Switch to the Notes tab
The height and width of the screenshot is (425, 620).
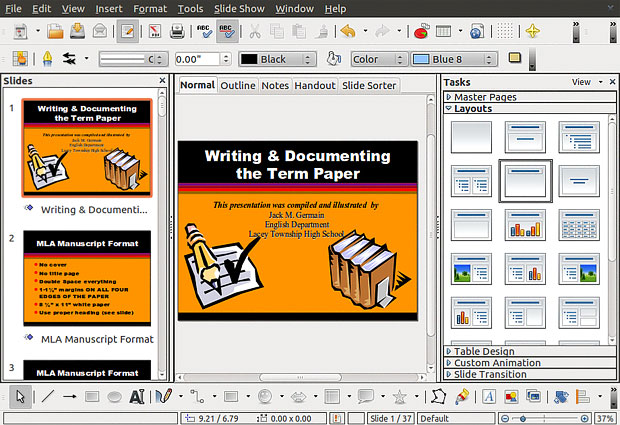275,85
